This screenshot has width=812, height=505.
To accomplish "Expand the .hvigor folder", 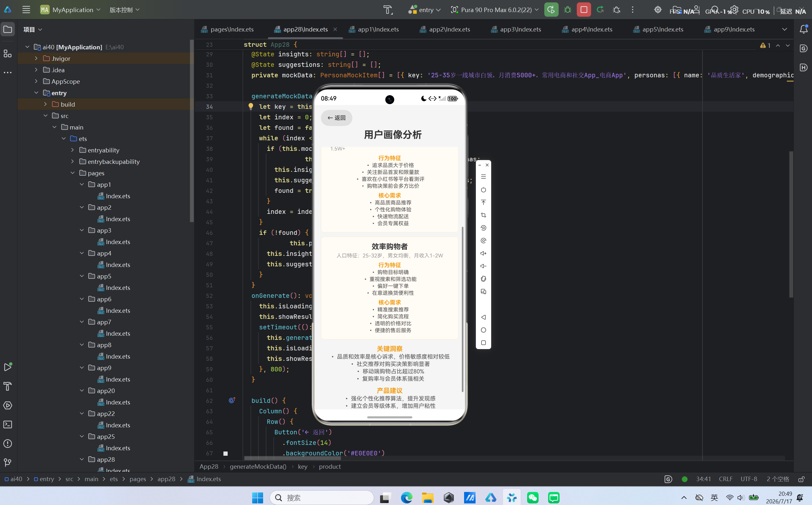I will click(x=36, y=59).
